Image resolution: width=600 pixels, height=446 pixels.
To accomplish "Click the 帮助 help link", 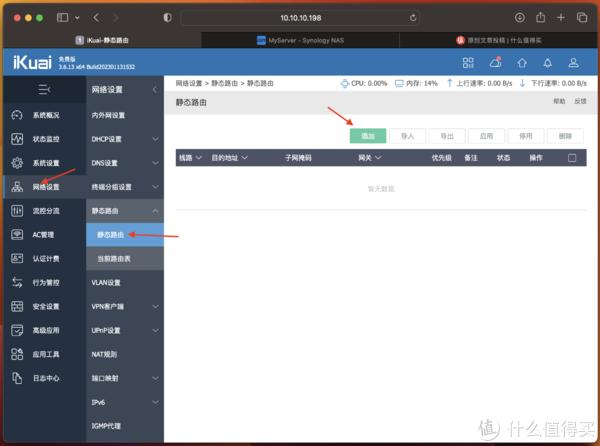I will [559, 102].
